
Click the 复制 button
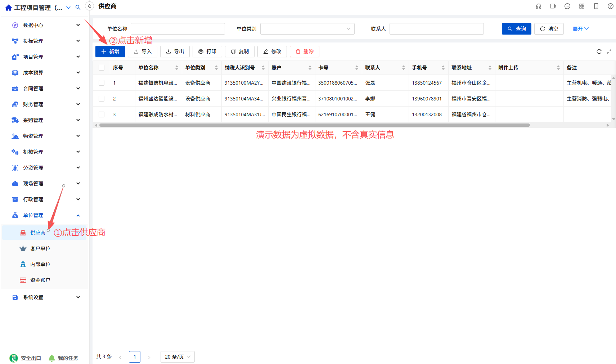coord(240,51)
